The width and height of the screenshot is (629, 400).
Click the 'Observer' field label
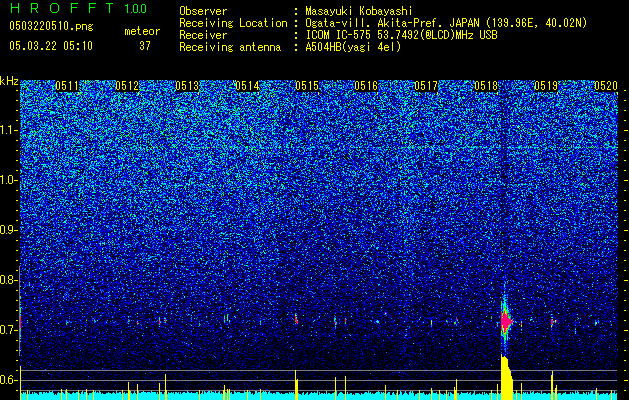click(x=203, y=11)
